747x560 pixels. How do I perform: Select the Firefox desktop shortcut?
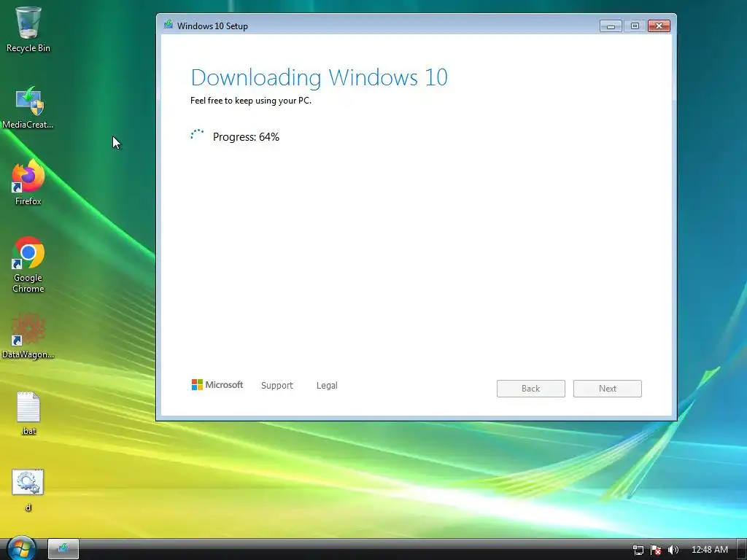pyautogui.click(x=28, y=183)
